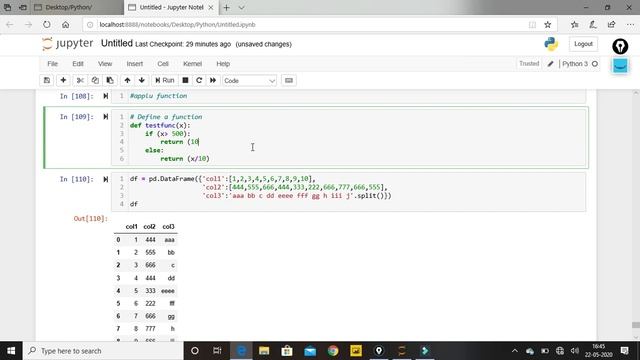Run the current cell
The width and height of the screenshot is (640, 360).
(164, 80)
